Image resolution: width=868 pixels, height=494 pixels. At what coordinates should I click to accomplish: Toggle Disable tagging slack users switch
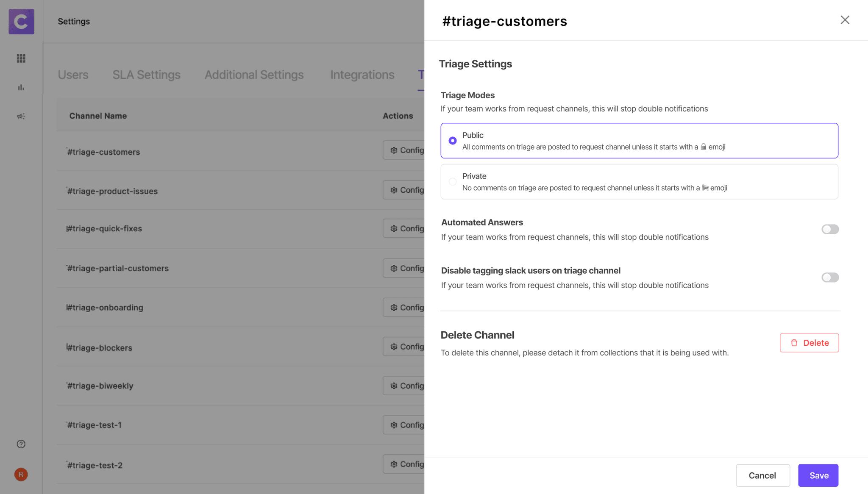point(830,278)
